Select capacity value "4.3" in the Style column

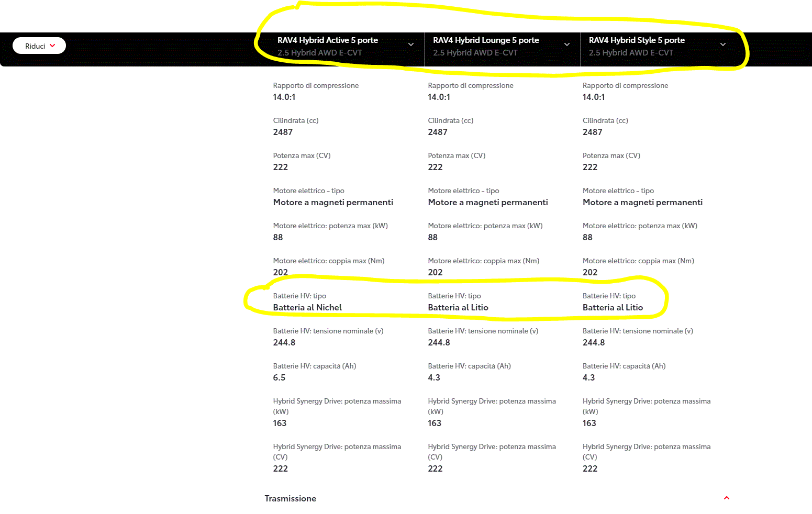click(x=588, y=378)
